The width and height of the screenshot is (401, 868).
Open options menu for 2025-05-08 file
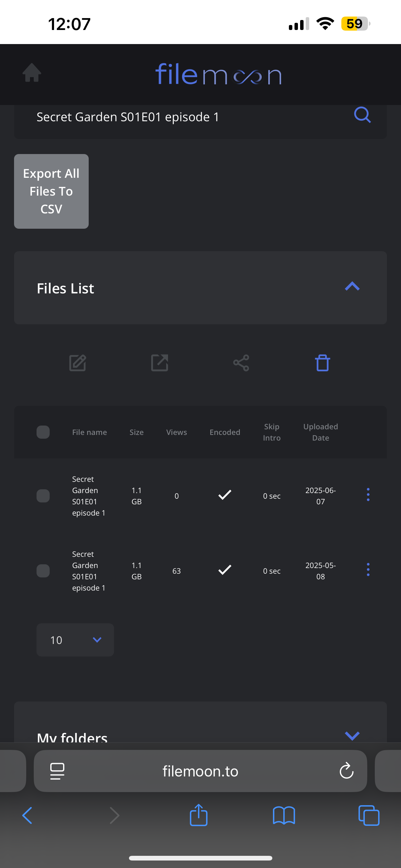click(368, 570)
